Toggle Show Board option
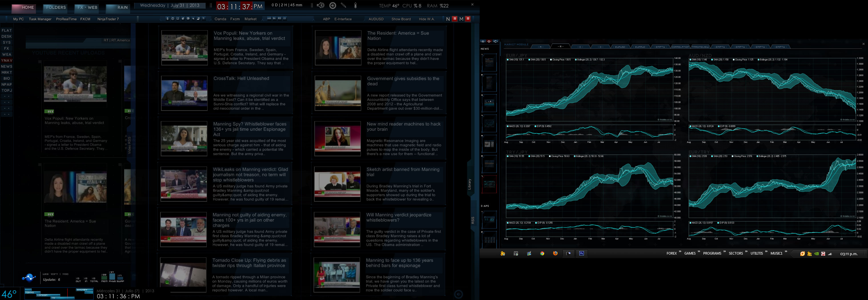The width and height of the screenshot is (868, 300). coord(401,19)
